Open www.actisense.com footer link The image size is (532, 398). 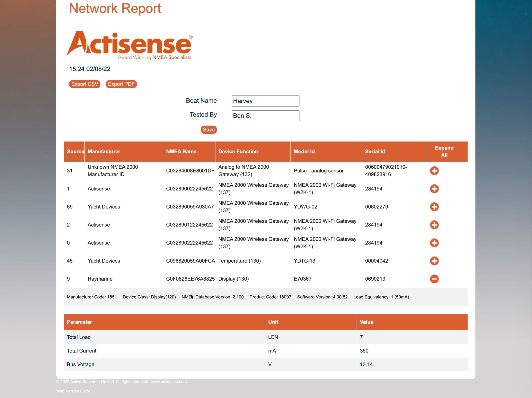pyautogui.click(x=169, y=382)
